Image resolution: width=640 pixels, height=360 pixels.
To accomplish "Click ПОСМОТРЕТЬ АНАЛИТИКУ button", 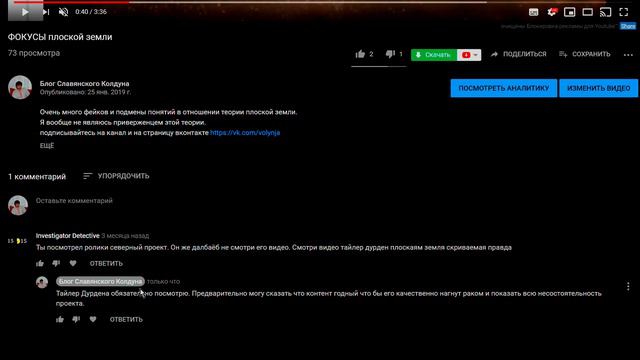I will coord(504,88).
